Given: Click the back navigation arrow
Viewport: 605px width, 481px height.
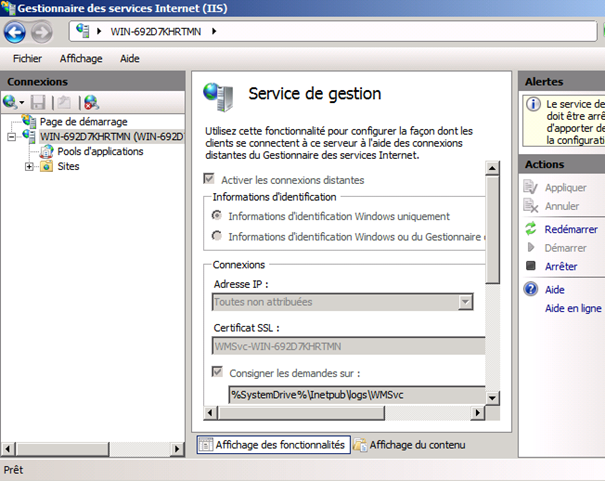Looking at the screenshot, I should point(15,33).
